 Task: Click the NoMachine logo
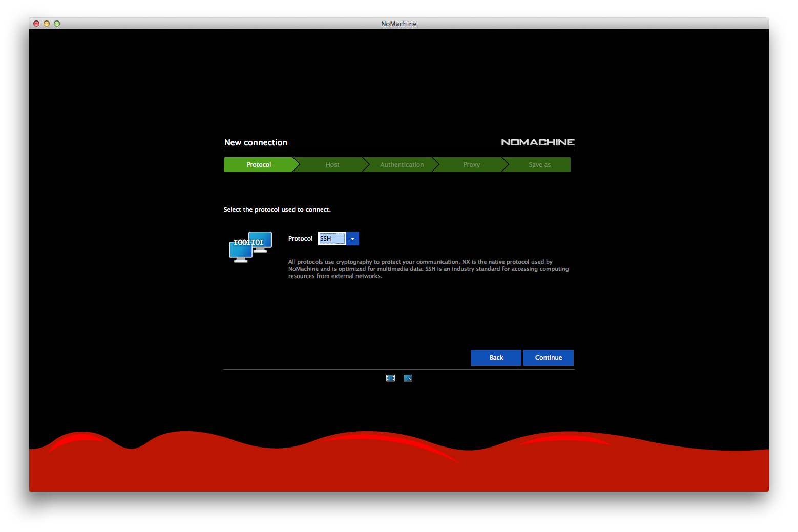click(x=537, y=142)
